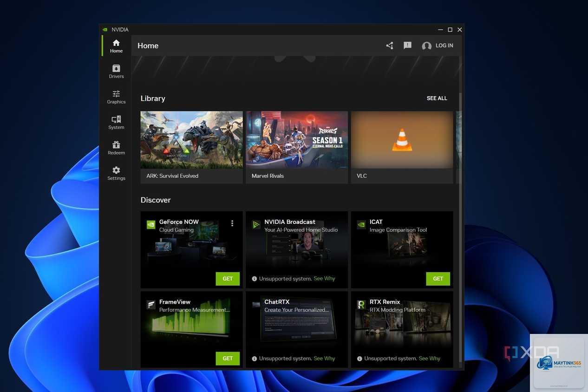Image resolution: width=588 pixels, height=392 pixels.
Task: Get the FrameView app
Action: (228, 359)
